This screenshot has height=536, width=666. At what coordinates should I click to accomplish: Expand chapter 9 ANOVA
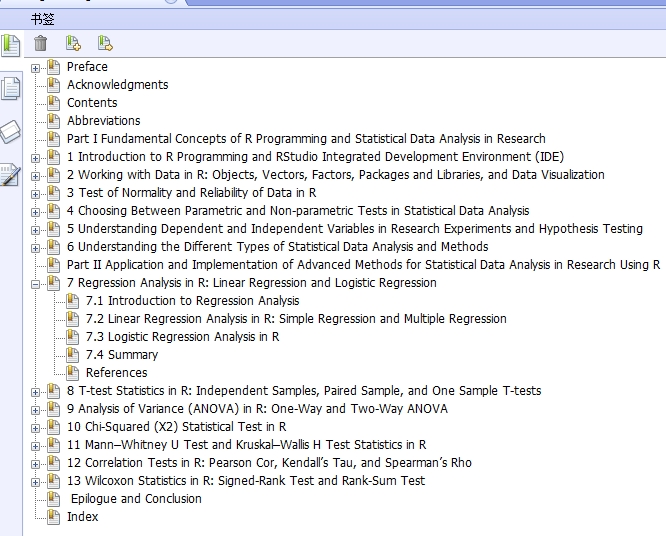[36, 410]
